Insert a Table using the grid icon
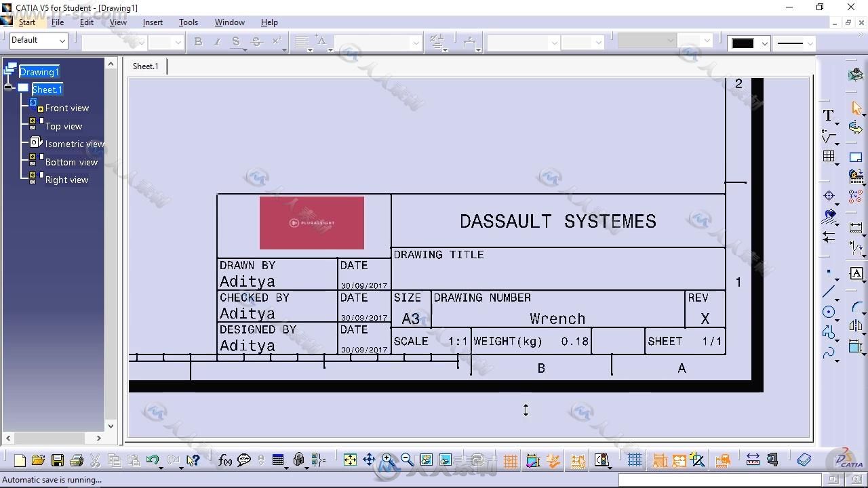This screenshot has width=868, height=488. pos(828,157)
